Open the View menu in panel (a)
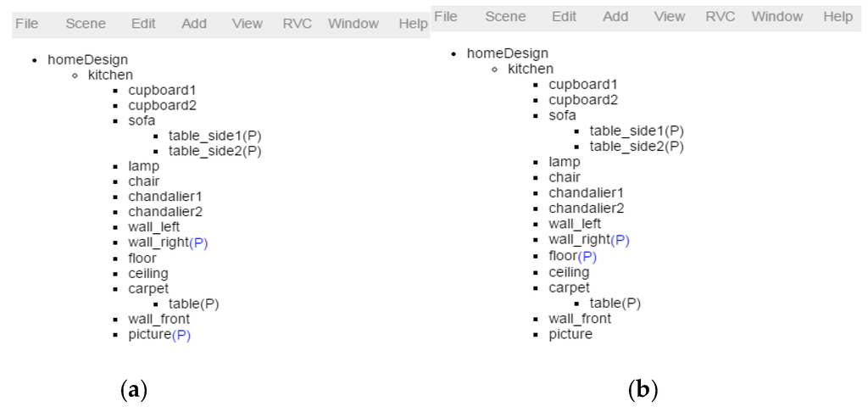Image resolution: width=868 pixels, height=412 pixels. (x=247, y=24)
